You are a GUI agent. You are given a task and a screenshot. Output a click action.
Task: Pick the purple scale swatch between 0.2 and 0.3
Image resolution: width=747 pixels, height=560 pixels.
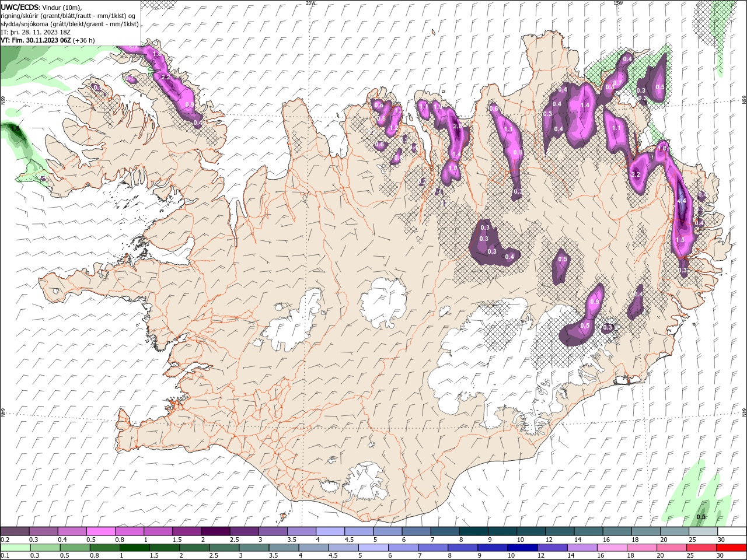pos(15,531)
